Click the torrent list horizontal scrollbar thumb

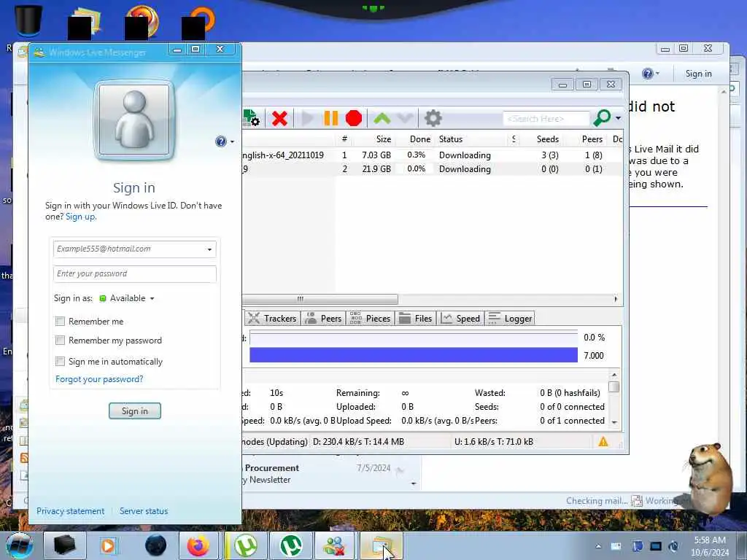click(320, 299)
